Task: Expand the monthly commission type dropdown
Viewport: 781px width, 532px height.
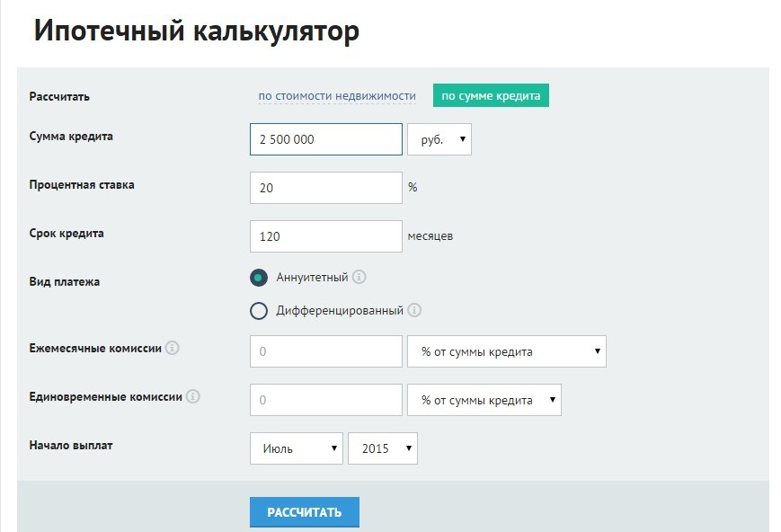Action: point(508,350)
